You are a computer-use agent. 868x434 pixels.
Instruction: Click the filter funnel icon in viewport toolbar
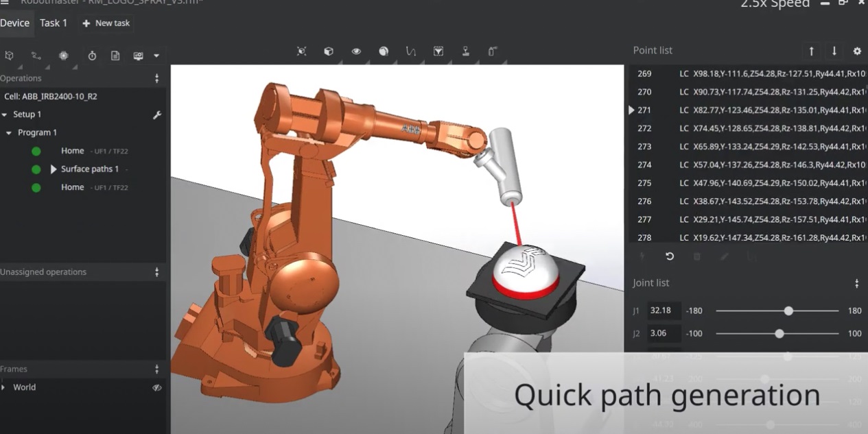[438, 51]
